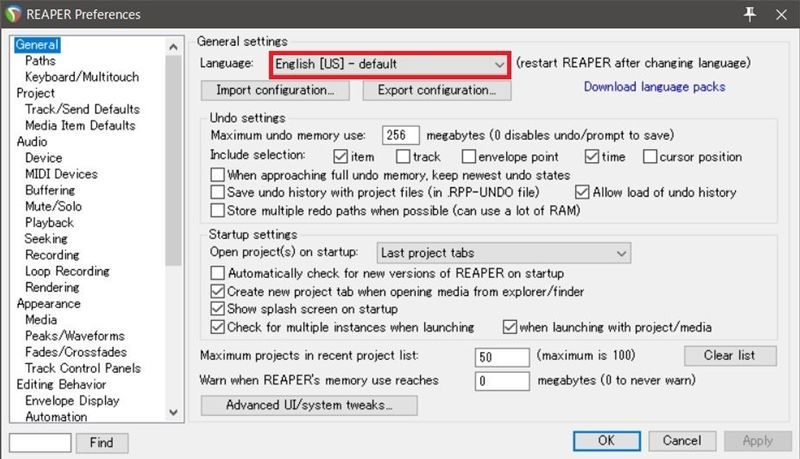Toggle Allow load of undo history
This screenshot has height=459, width=800.
(582, 192)
